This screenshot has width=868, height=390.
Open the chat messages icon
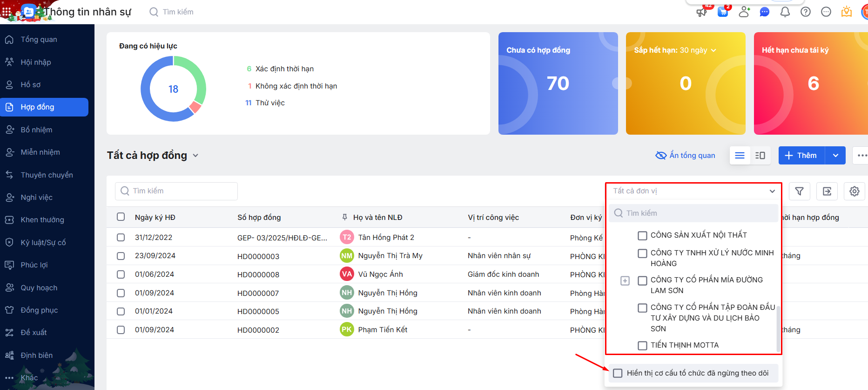tap(765, 12)
